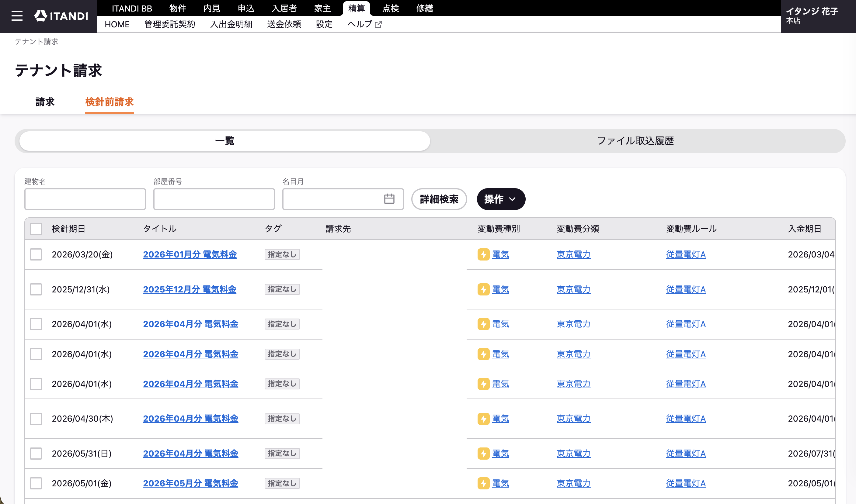Image resolution: width=856 pixels, height=504 pixels.
Task: Click the lightning icon in the 2025/12/31 row
Action: 483,289
